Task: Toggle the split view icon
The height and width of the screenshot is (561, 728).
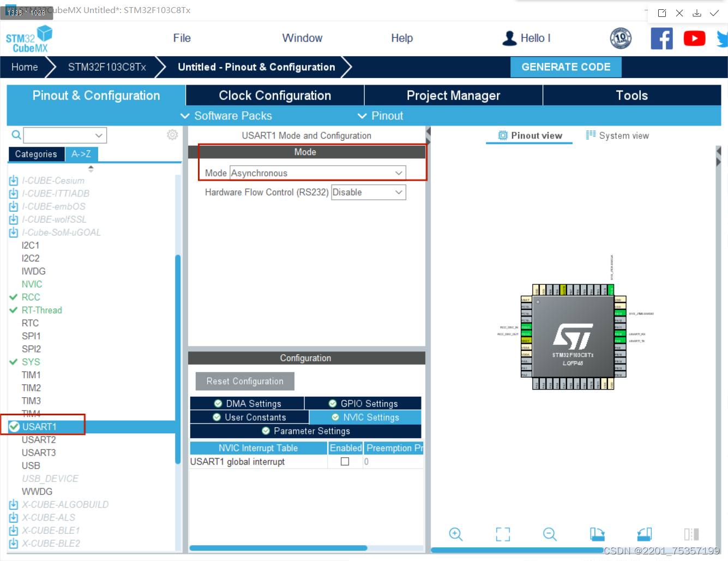Action: (x=691, y=534)
